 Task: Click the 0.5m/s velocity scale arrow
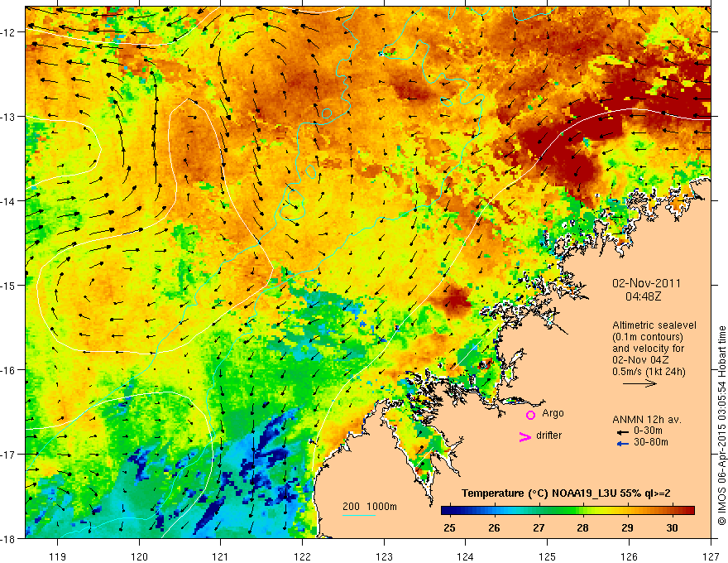[639, 383]
